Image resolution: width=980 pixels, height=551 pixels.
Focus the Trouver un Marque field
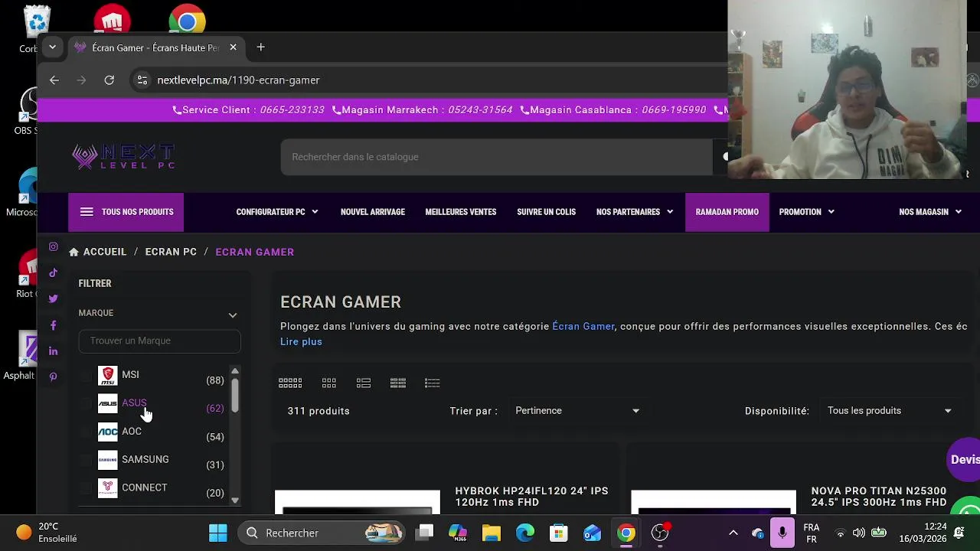[x=159, y=341]
